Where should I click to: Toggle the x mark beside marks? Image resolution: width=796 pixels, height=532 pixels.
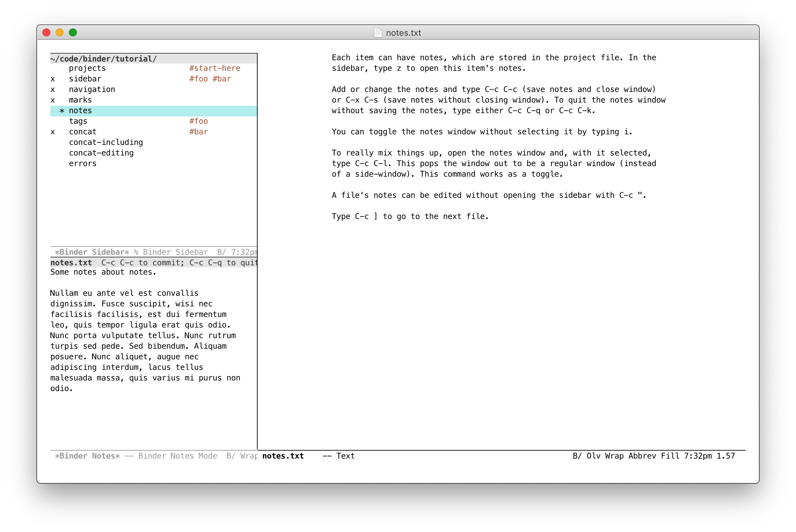[52, 100]
